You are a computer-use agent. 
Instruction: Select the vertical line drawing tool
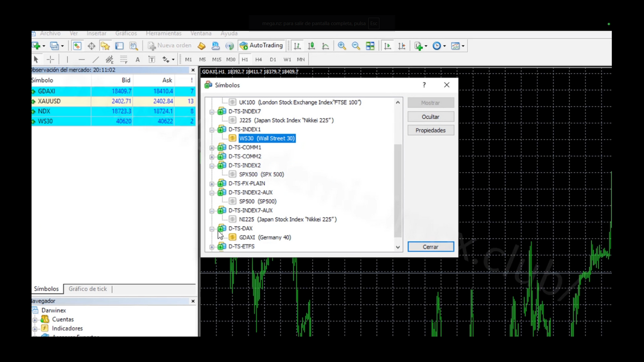[67, 59]
